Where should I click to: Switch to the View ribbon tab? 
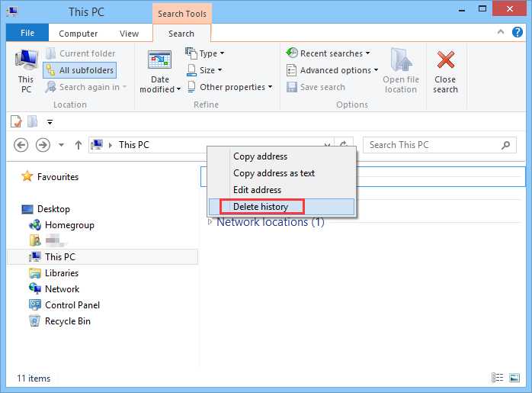point(129,34)
